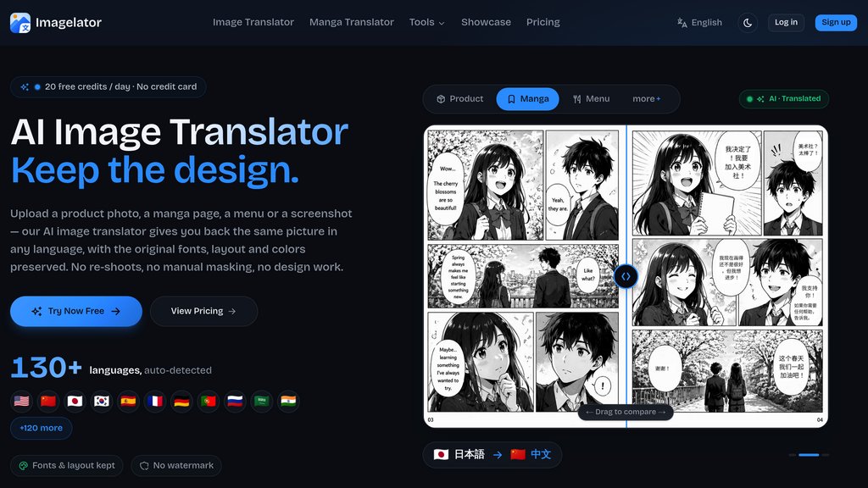Viewport: 868px width, 488px height.
Task: Open View Pricing button
Action: click(203, 311)
